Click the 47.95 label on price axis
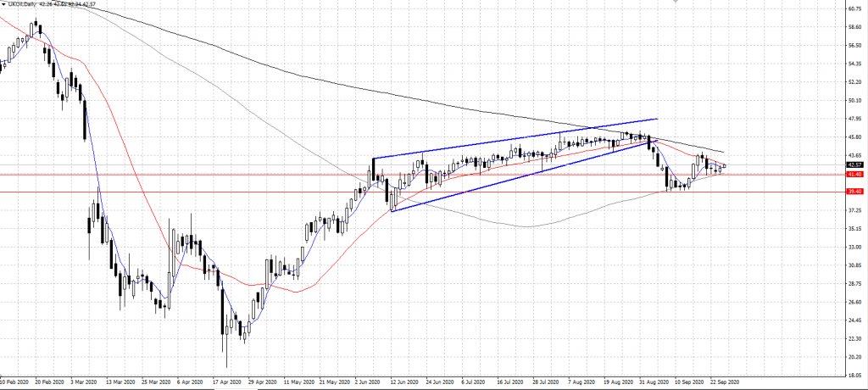The height and width of the screenshot is (390, 868). [854, 119]
